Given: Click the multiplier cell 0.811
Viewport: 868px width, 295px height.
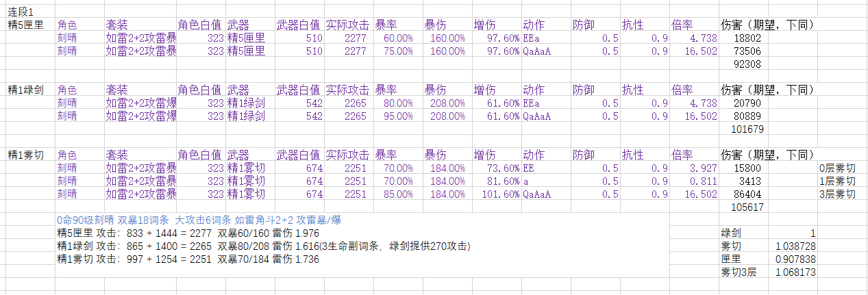Looking at the screenshot, I should 694,181.
